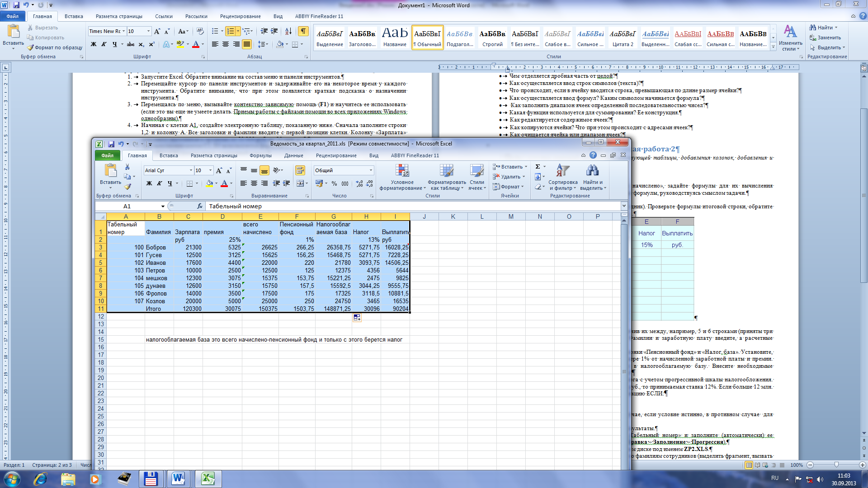
Task: Open green Файл tab in Excel
Action: click(108, 155)
